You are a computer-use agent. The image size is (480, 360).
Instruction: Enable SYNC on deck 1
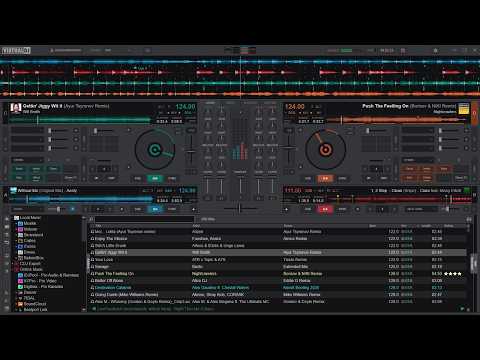click(172, 178)
